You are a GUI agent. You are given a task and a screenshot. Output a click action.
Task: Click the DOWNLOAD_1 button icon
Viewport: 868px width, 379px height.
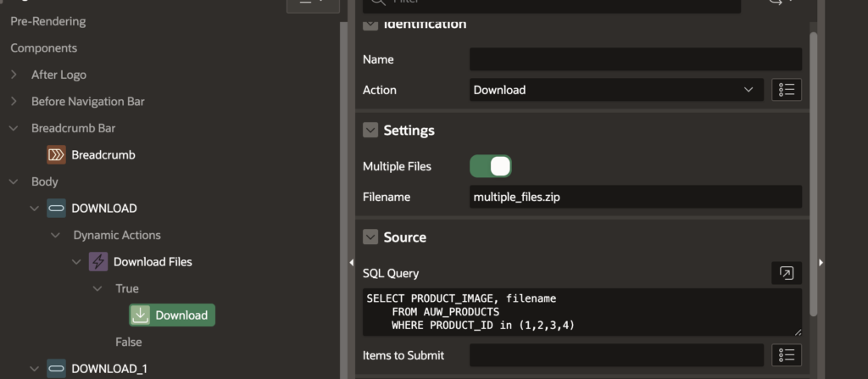pos(56,369)
